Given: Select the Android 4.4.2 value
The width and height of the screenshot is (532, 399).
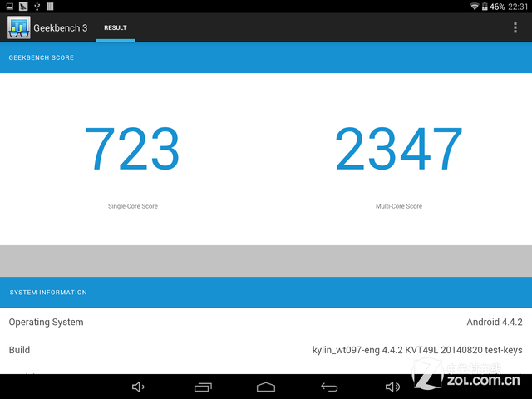Looking at the screenshot, I should [495, 322].
